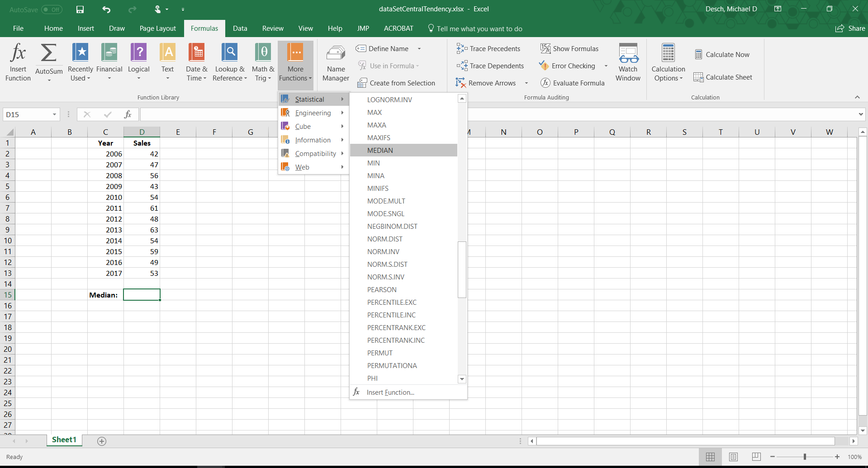
Task: Open the Calculation Options dropdown
Action: coord(668,62)
